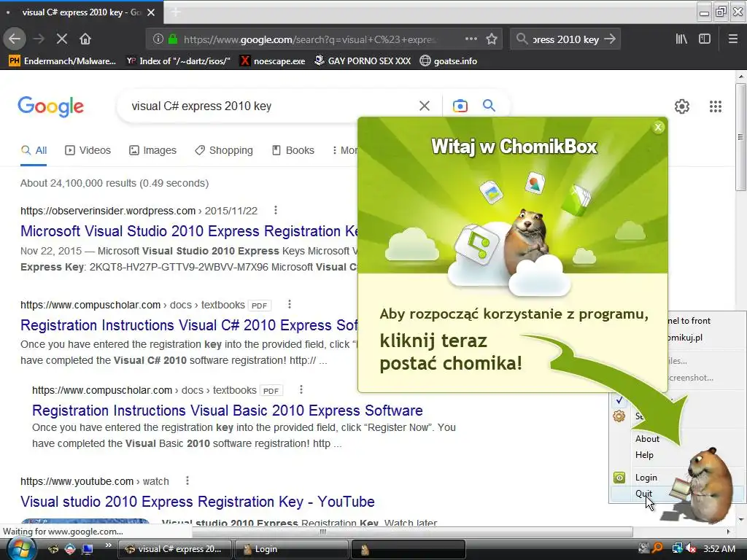The image size is (747, 560).
Task: Open the Windows Start orb
Action: pos(21,549)
